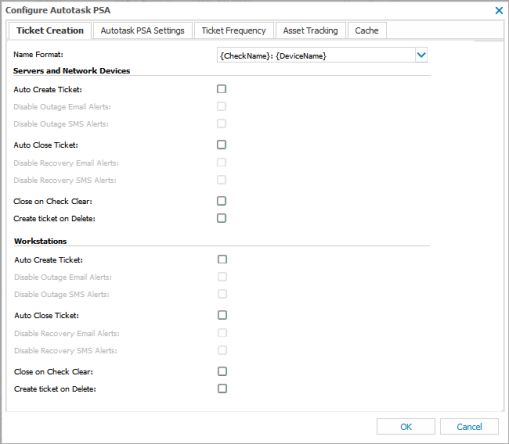This screenshot has height=444, width=509.
Task: Check Close on Check Clear under Workstations
Action: tap(222, 371)
